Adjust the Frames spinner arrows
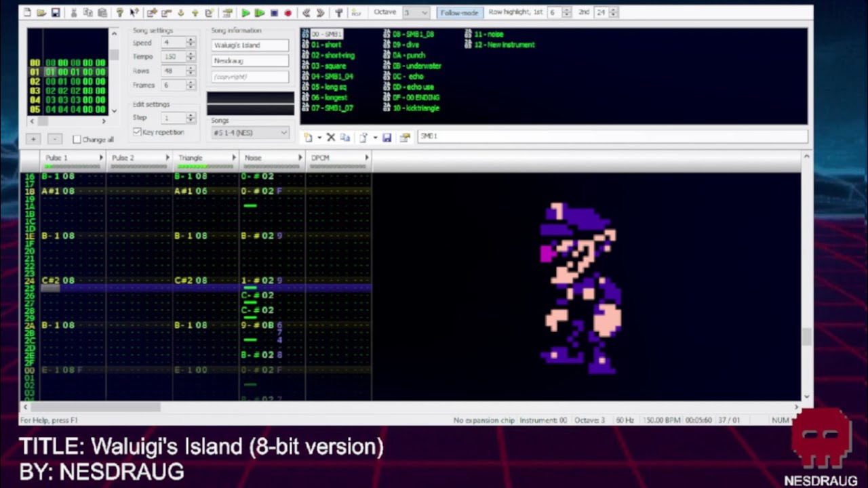This screenshot has height=488, width=868. coord(191,85)
